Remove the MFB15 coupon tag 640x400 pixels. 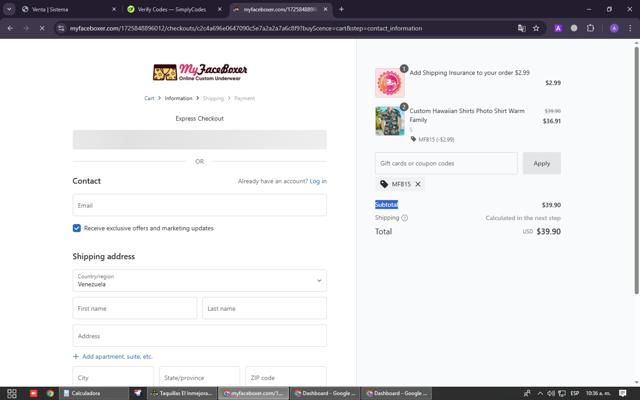pos(418,184)
